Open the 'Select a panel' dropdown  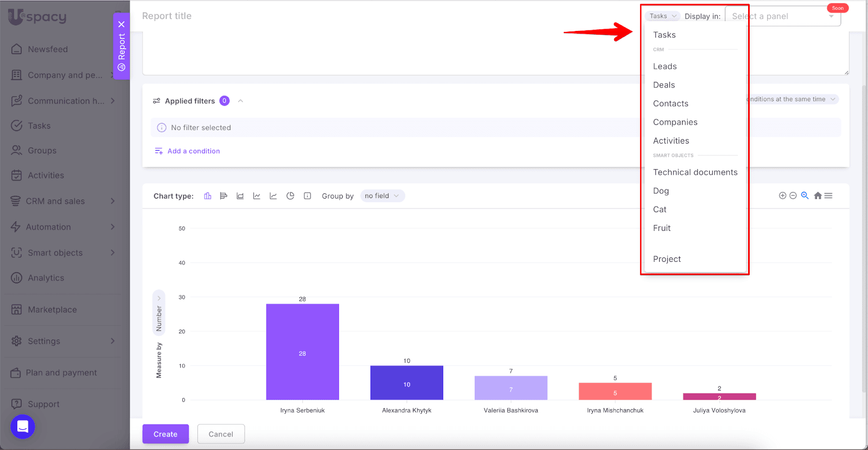pos(782,16)
